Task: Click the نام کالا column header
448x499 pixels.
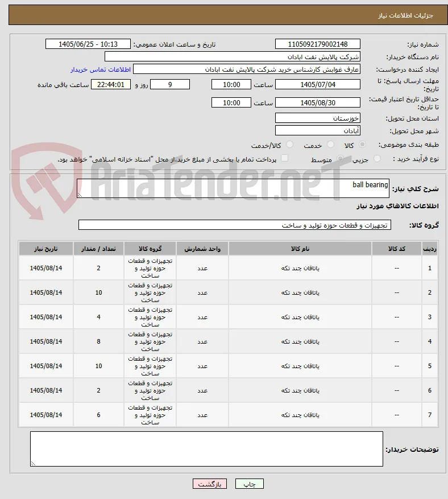Action: tap(300, 249)
